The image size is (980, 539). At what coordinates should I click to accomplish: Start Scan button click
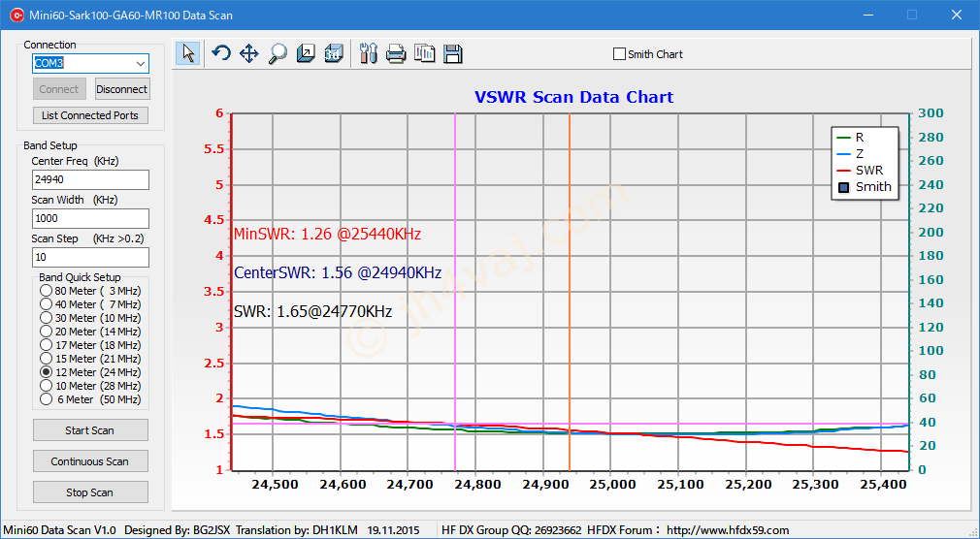90,430
